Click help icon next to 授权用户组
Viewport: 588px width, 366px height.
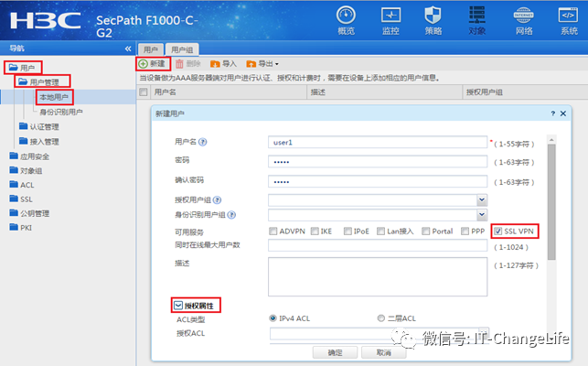click(217, 199)
